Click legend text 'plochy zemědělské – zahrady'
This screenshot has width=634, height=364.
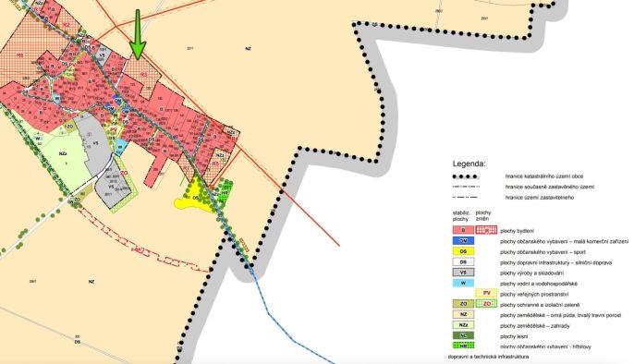pos(535,325)
